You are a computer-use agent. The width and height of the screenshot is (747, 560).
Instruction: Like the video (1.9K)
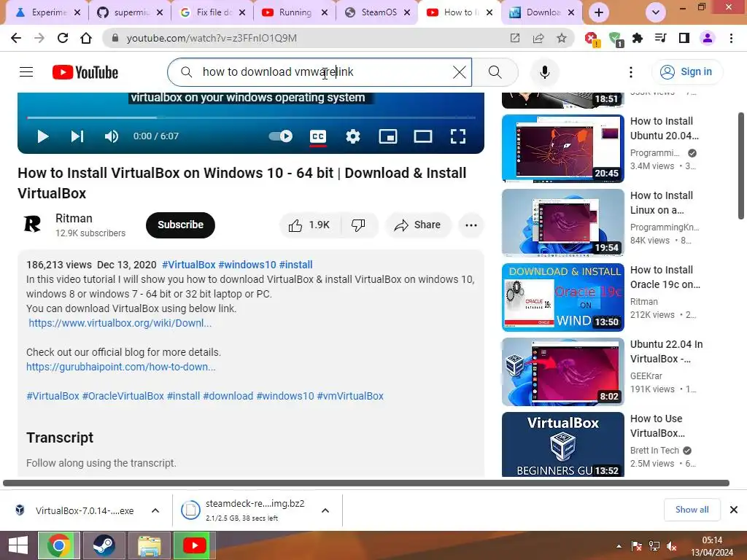(x=309, y=225)
